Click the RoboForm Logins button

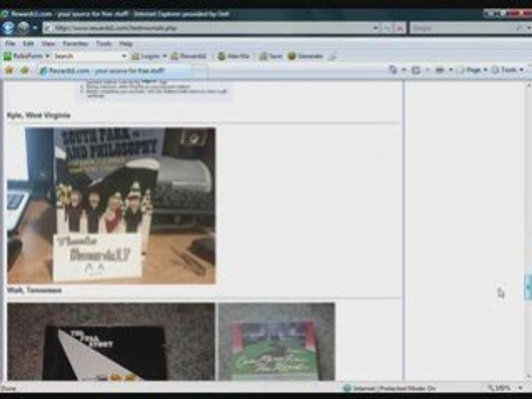pyautogui.click(x=146, y=57)
